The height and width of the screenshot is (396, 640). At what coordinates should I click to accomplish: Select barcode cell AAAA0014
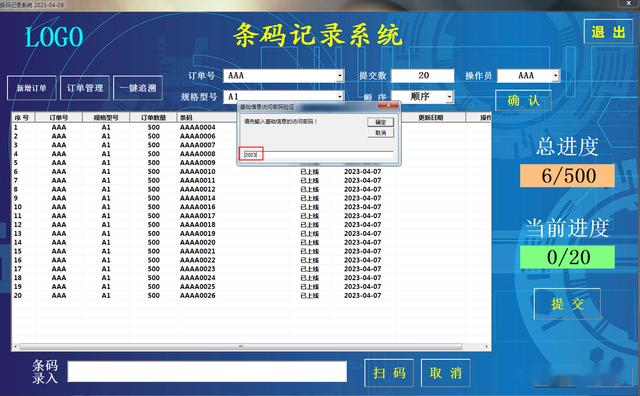pos(198,198)
